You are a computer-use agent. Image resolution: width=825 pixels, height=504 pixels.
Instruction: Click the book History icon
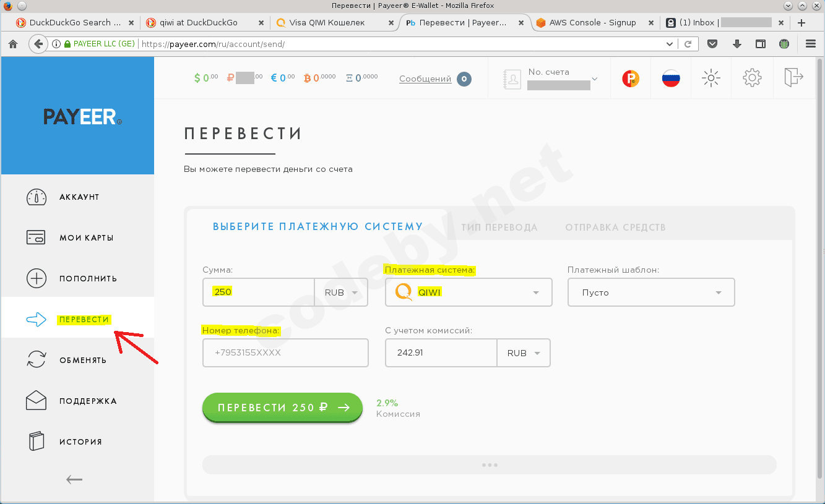point(37,442)
